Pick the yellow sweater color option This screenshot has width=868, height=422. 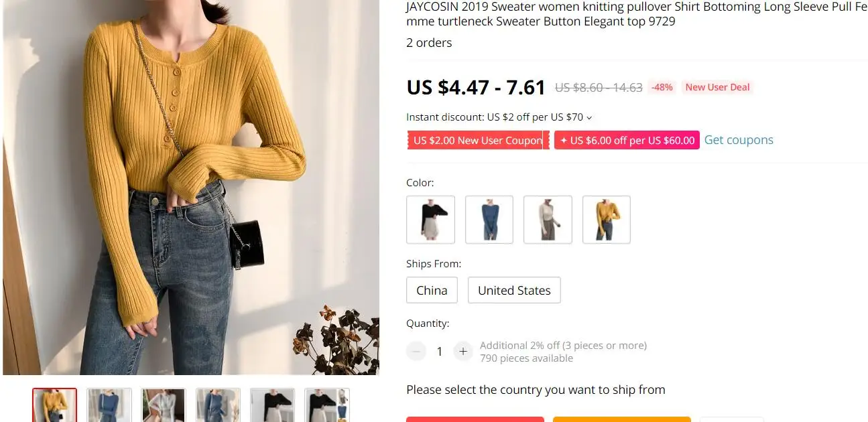(607, 220)
